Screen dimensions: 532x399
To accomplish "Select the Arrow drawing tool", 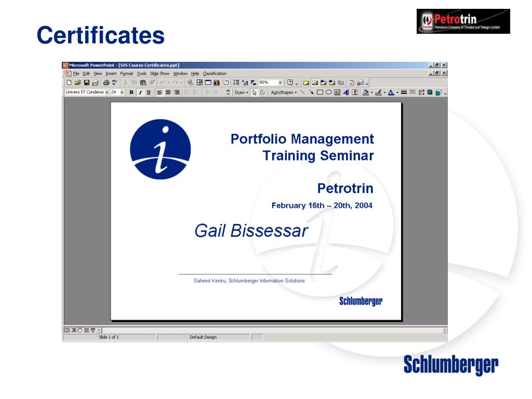I will tap(312, 92).
